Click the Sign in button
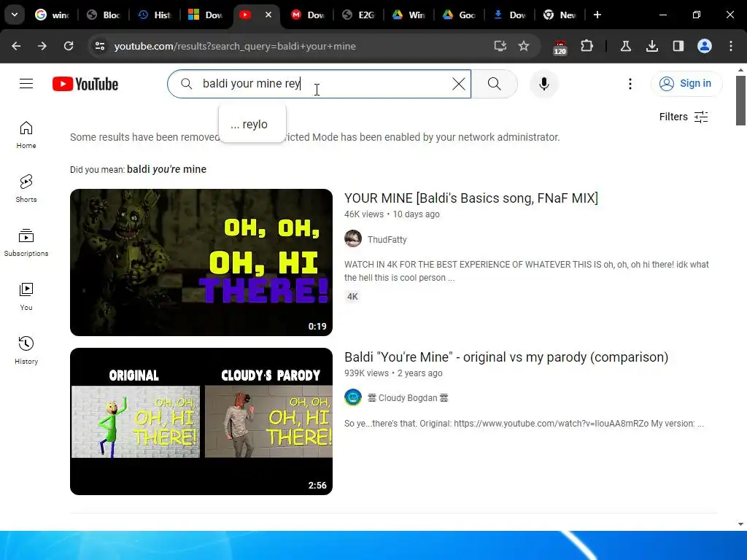The width and height of the screenshot is (747, 560). click(x=686, y=84)
